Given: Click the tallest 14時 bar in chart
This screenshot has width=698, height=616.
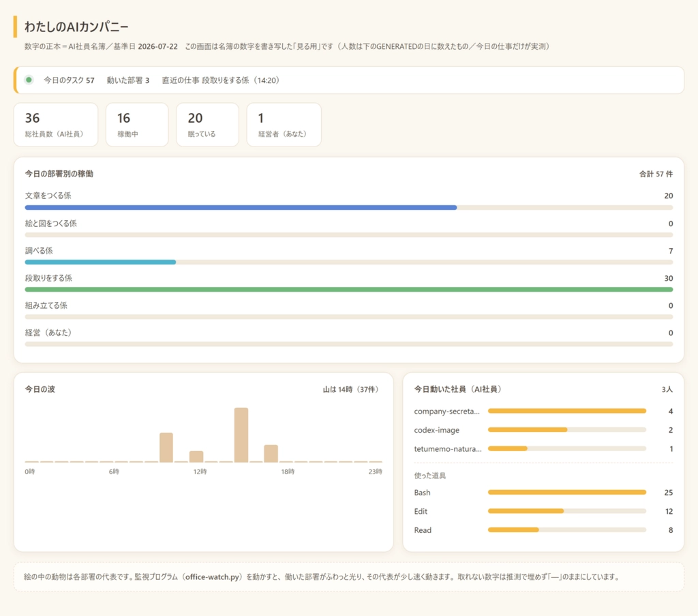Looking at the screenshot, I should point(241,435).
